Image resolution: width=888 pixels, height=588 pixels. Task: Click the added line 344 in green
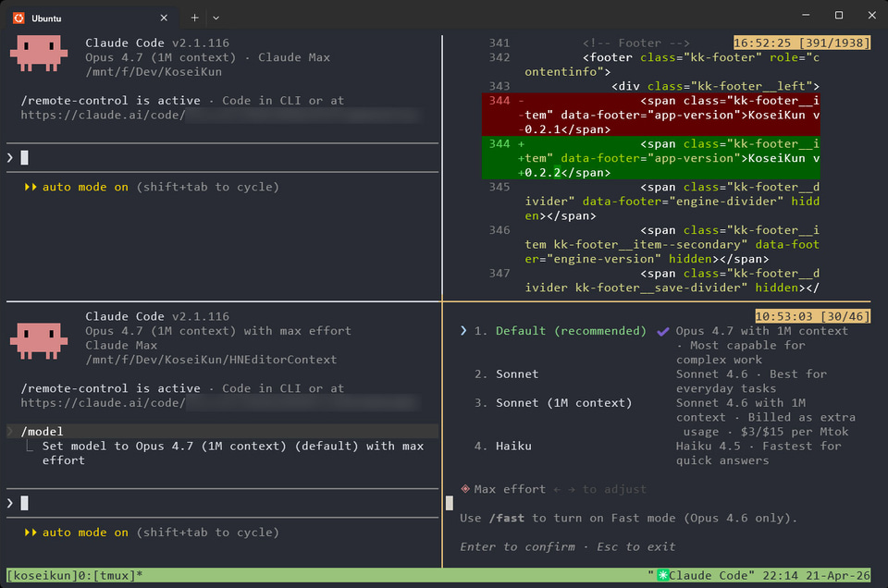tap(650, 158)
